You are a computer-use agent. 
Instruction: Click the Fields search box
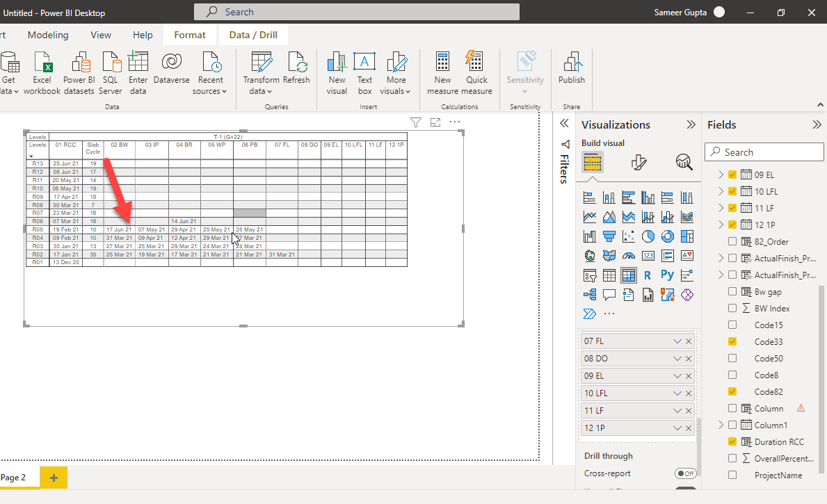coord(764,152)
